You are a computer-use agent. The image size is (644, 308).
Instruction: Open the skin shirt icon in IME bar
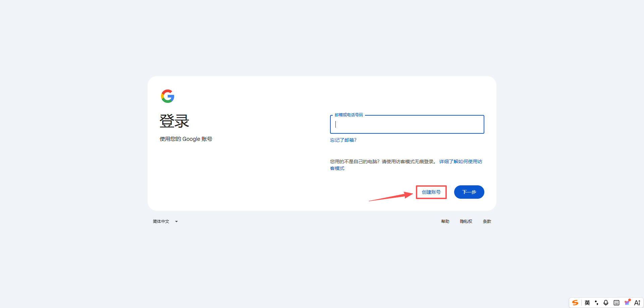point(627,302)
